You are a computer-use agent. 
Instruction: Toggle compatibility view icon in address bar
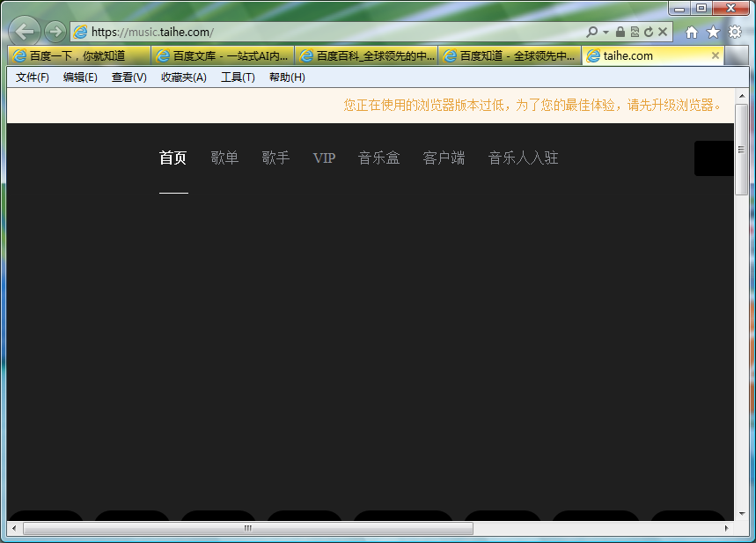point(635,32)
